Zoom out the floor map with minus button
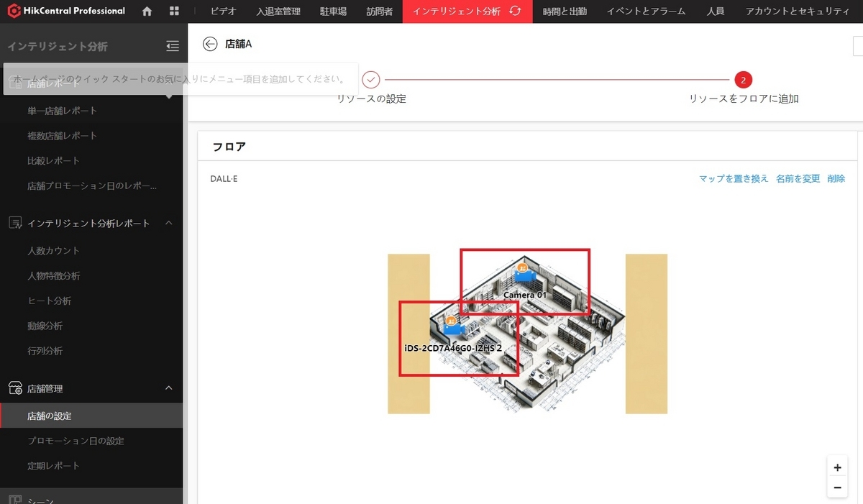This screenshot has height=504, width=863. 837,487
